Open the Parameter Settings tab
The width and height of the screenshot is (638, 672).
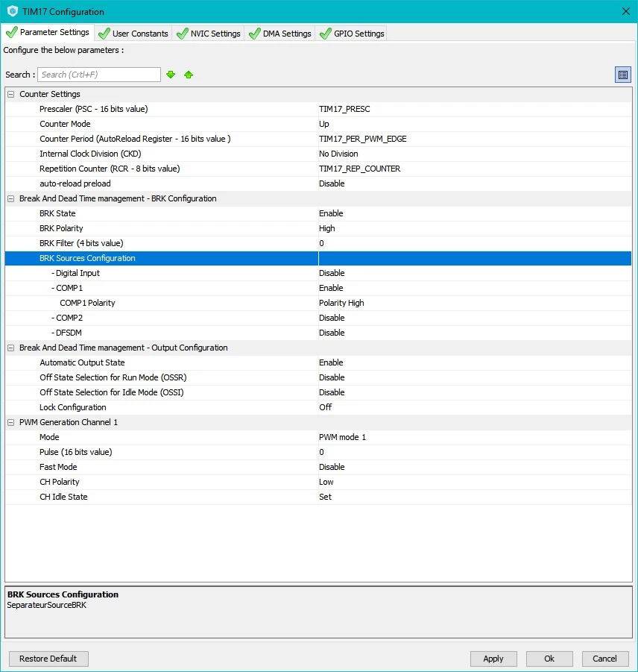(48, 32)
